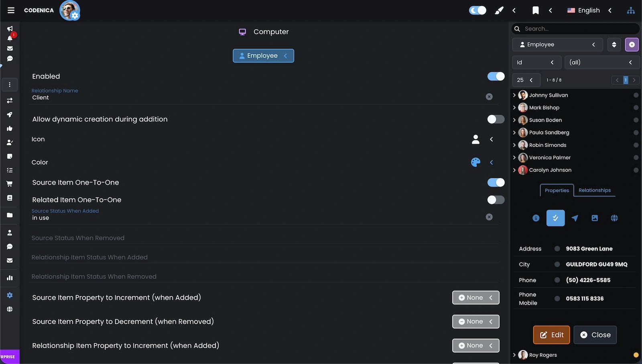The height and width of the screenshot is (364, 642).
Task: Click the blue settings gear in the sidebar
Action: [x=10, y=295]
